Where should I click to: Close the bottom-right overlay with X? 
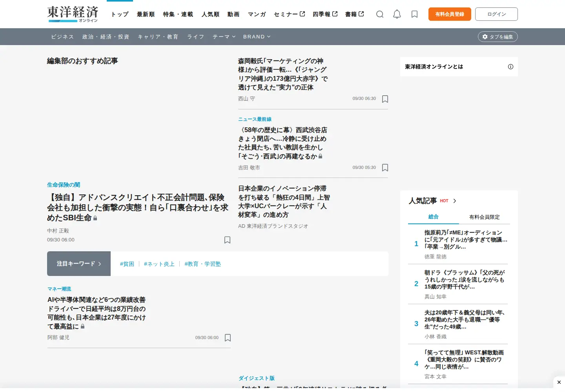tap(559, 382)
